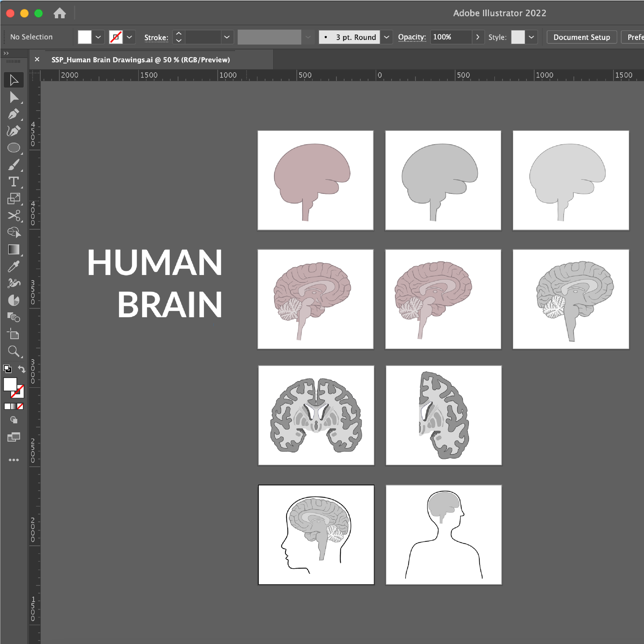Open the Edit Toolbar menu via ellipsis
Image resolution: width=644 pixels, height=644 pixels.
(x=14, y=460)
